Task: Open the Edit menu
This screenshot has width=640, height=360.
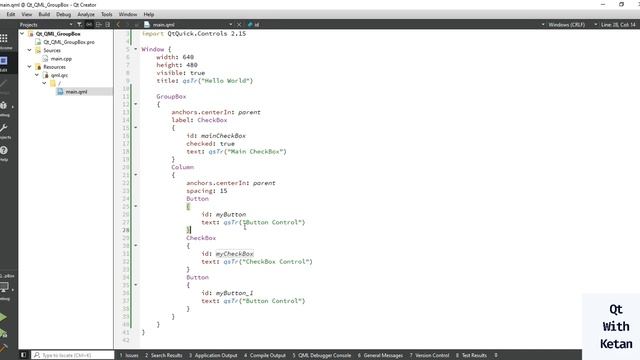Action: point(11,14)
